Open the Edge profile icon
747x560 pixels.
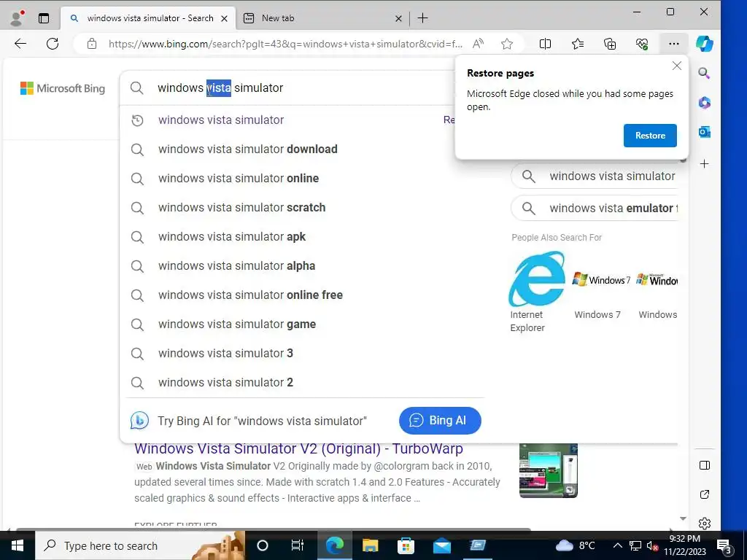[x=18, y=18]
